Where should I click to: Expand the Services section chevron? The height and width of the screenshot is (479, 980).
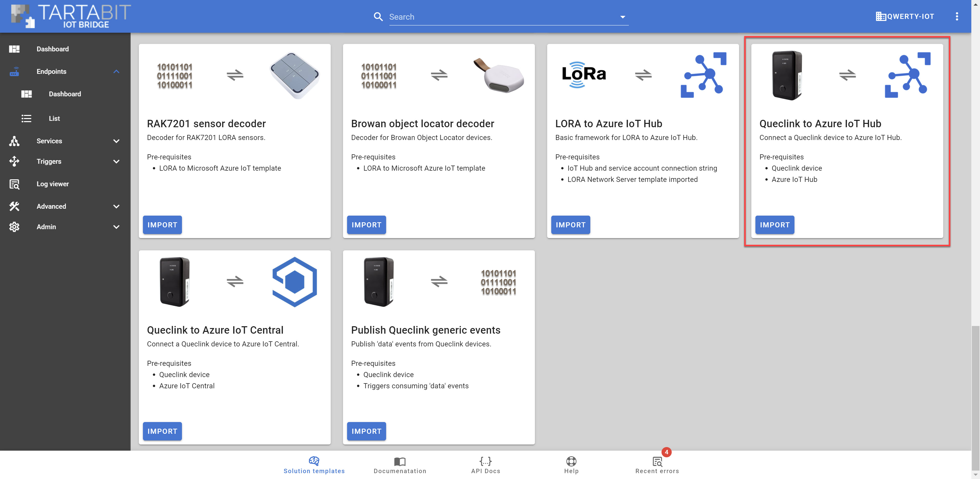[x=116, y=141]
